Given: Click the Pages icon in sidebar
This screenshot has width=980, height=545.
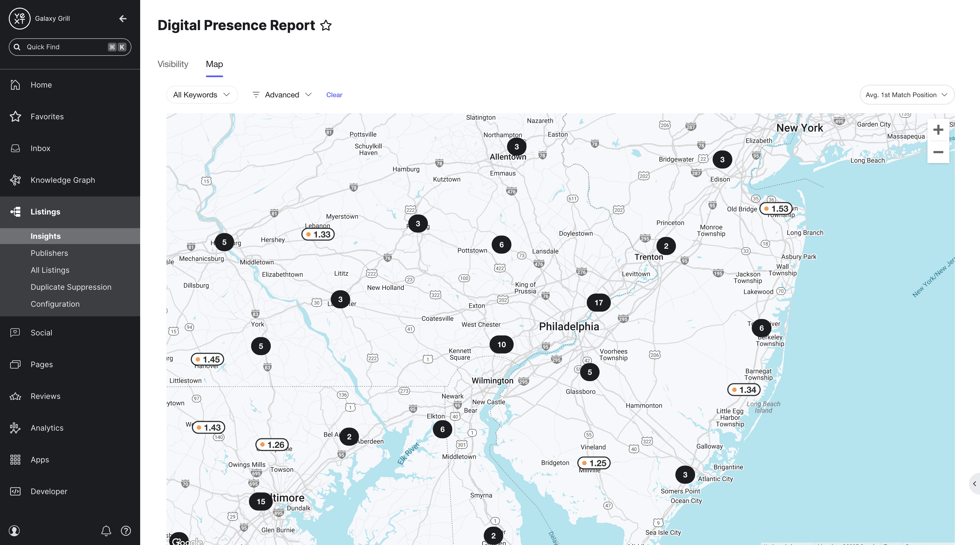Looking at the screenshot, I should (x=15, y=364).
